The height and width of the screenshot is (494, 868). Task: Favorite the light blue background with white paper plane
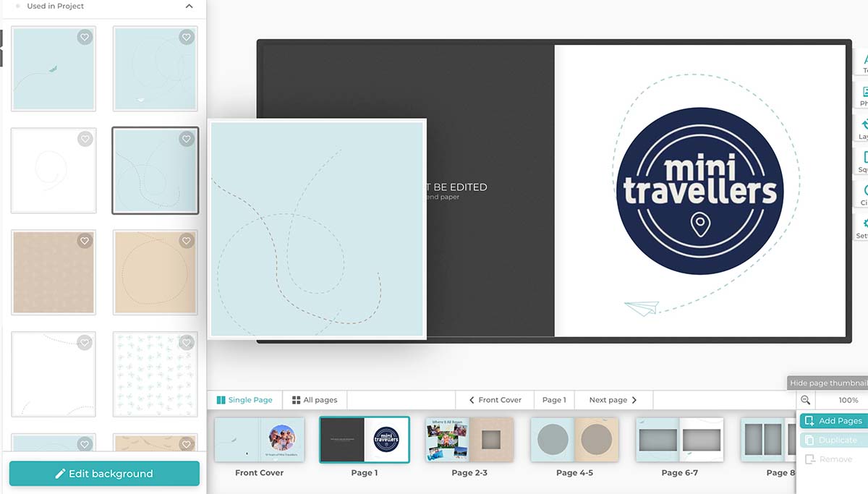pos(187,37)
